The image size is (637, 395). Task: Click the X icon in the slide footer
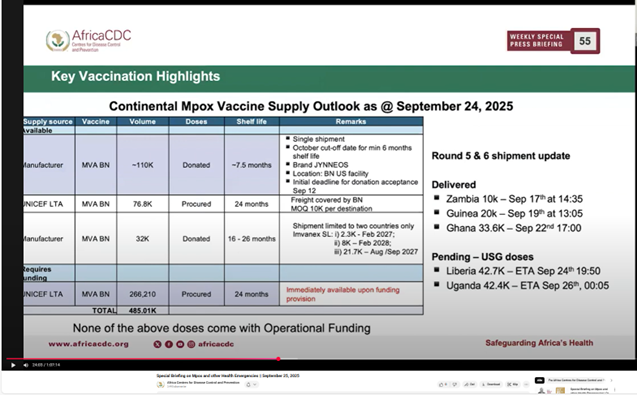(157, 344)
